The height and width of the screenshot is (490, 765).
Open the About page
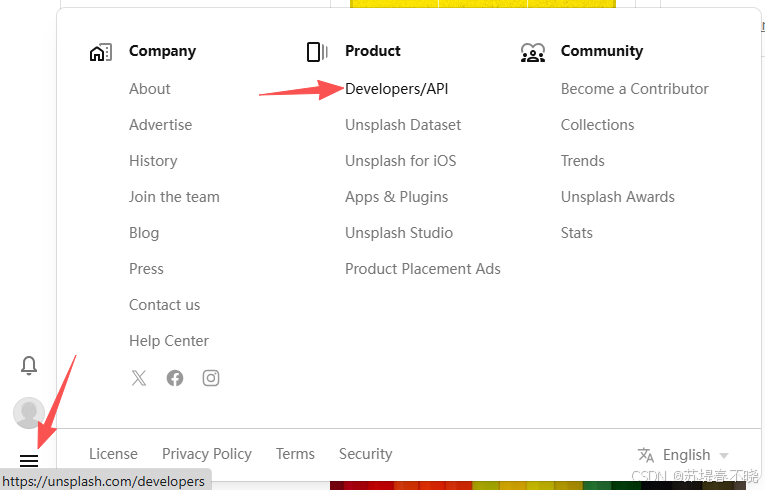149,89
